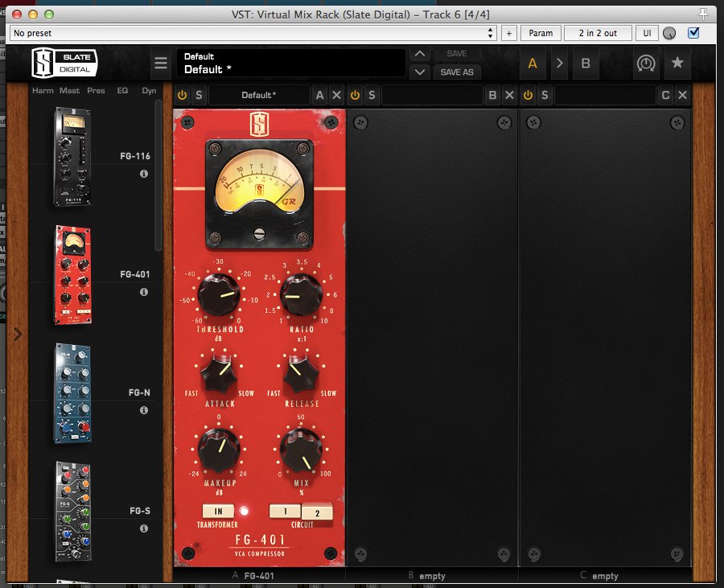Switch to Harm module category
Viewport: 724px width, 588px height.
tap(43, 90)
